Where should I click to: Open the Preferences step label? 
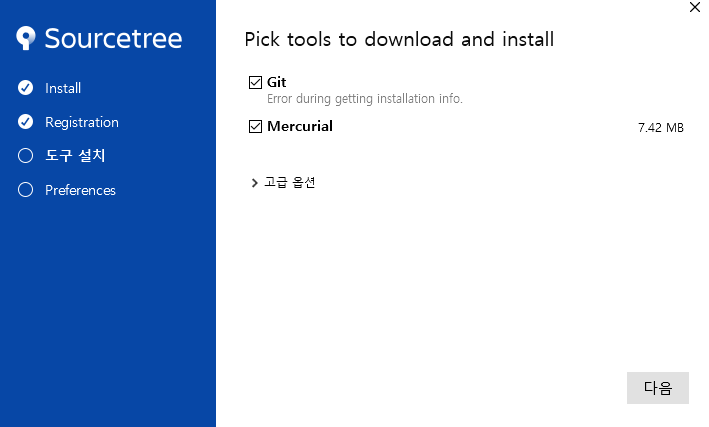pos(80,190)
